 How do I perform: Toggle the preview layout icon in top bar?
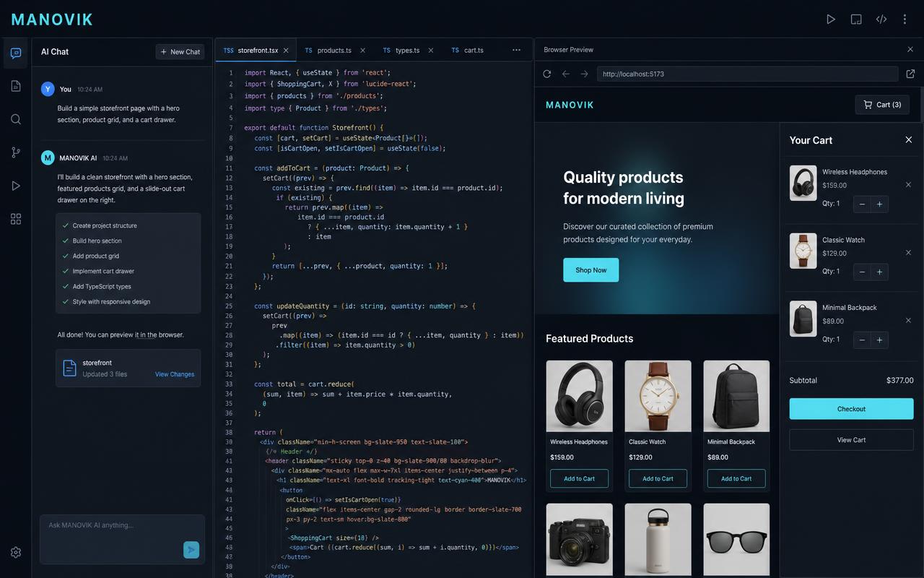click(856, 20)
